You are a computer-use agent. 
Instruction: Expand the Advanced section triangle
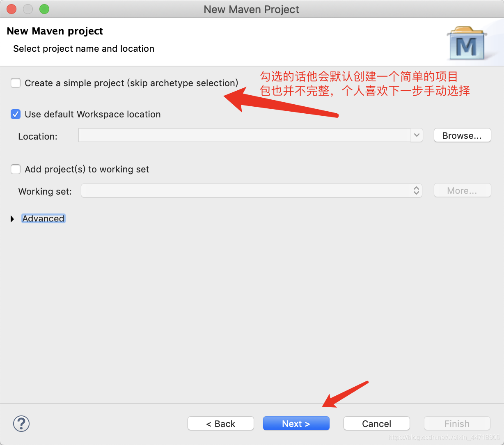point(12,219)
